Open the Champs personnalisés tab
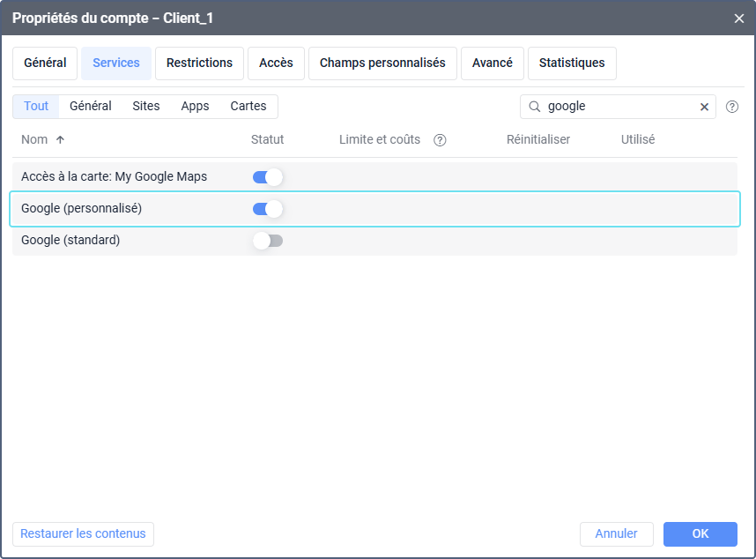 (382, 63)
